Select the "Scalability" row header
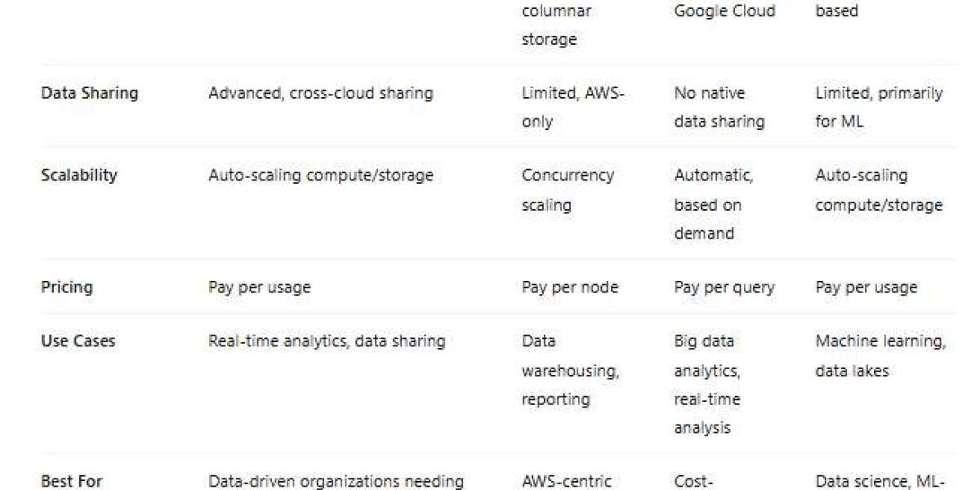This screenshot has height=490, width=980. point(79,175)
